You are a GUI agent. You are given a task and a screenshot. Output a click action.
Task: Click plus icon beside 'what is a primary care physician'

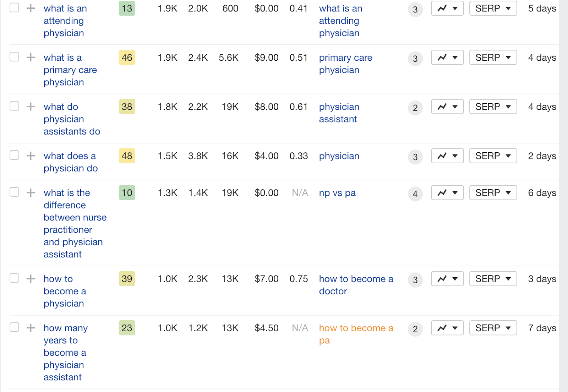click(x=31, y=57)
